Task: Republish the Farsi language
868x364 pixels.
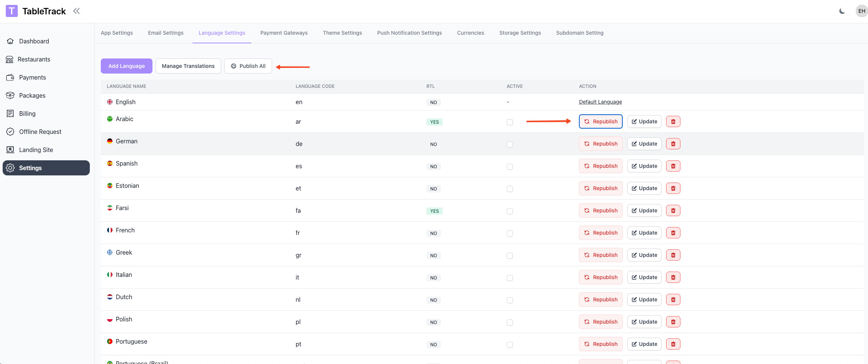Action: 600,210
